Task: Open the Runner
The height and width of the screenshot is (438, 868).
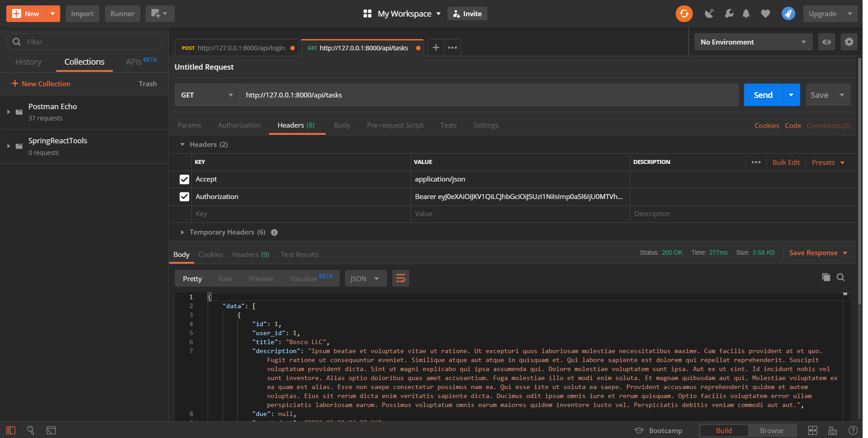Action: pyautogui.click(x=122, y=13)
